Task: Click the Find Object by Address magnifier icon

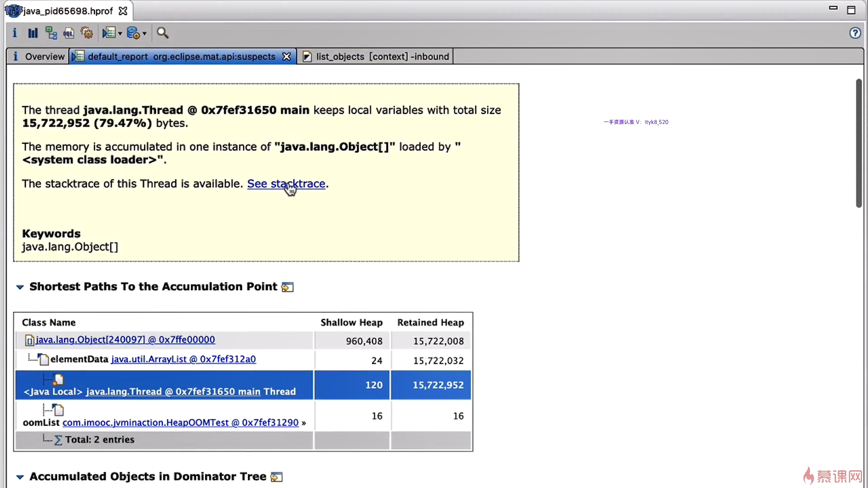Action: pyautogui.click(x=162, y=33)
